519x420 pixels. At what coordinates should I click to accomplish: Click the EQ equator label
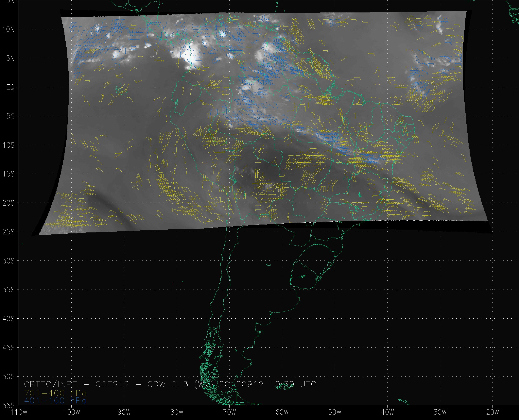(x=10, y=87)
